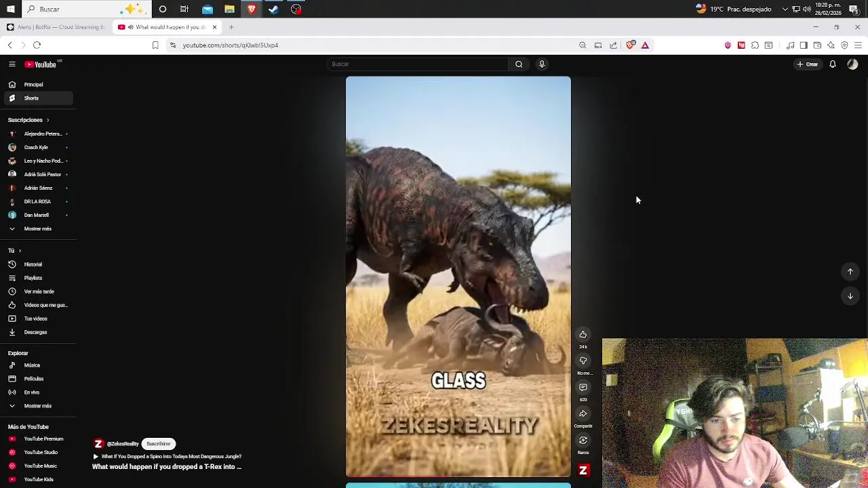Click the address bar URL youtube.com/shorts
Screen dimensions: 868x488
[231, 45]
